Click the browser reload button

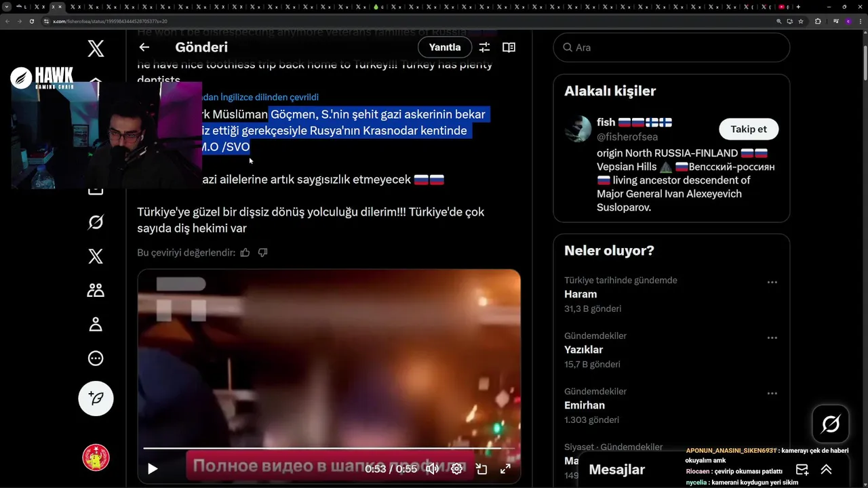(32, 21)
